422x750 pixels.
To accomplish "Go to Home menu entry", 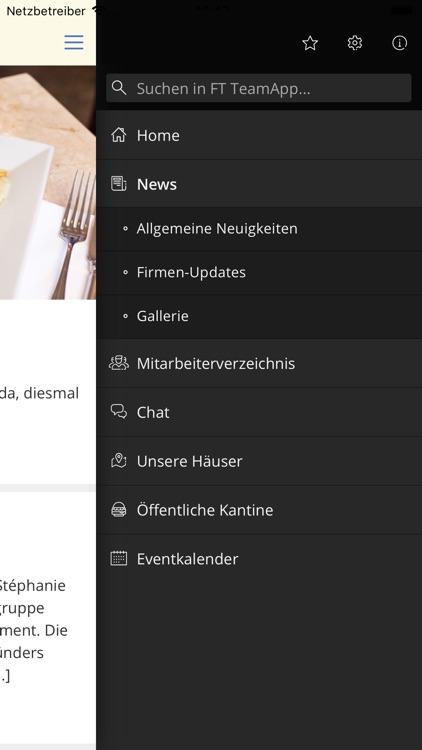I will point(259,135).
